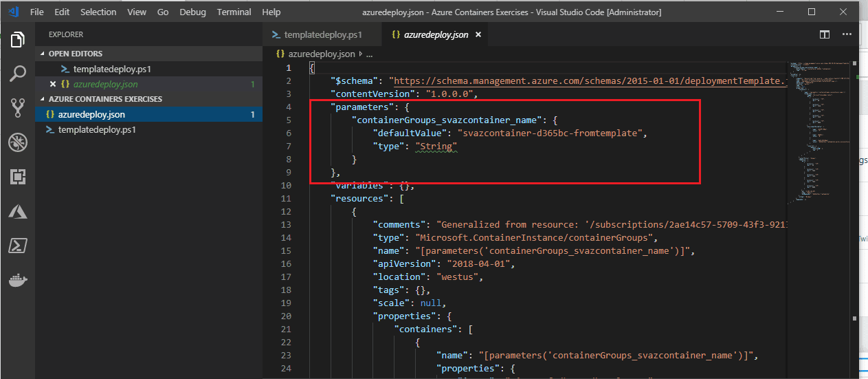Screen dimensions: 868x379
Task: Close the azuredeploy.json editor tab
Action: coord(478,34)
